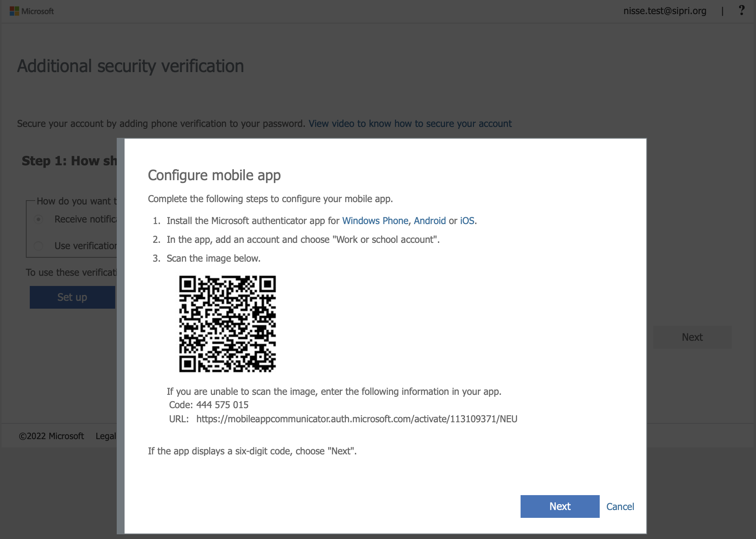Select the Use verification code option
The width and height of the screenshot is (756, 539).
[x=38, y=246]
